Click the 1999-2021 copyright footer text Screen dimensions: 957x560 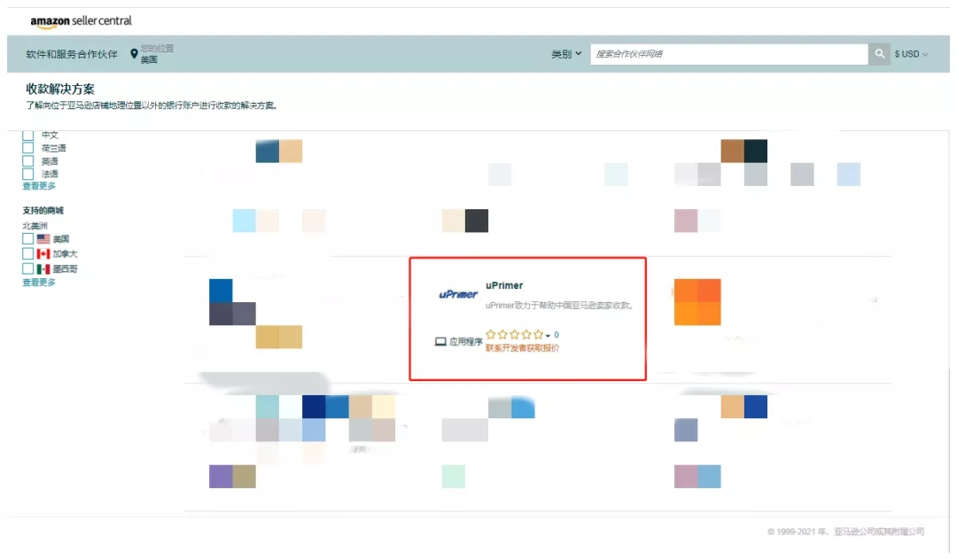click(845, 532)
